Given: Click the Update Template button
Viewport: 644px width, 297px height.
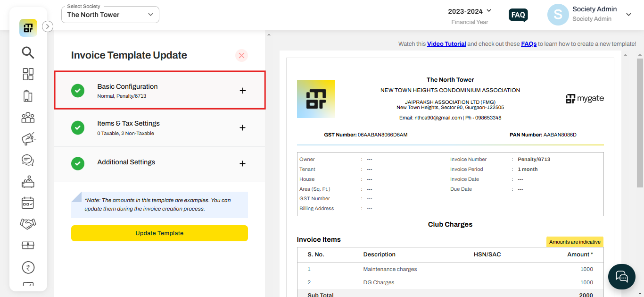Looking at the screenshot, I should coord(159,233).
